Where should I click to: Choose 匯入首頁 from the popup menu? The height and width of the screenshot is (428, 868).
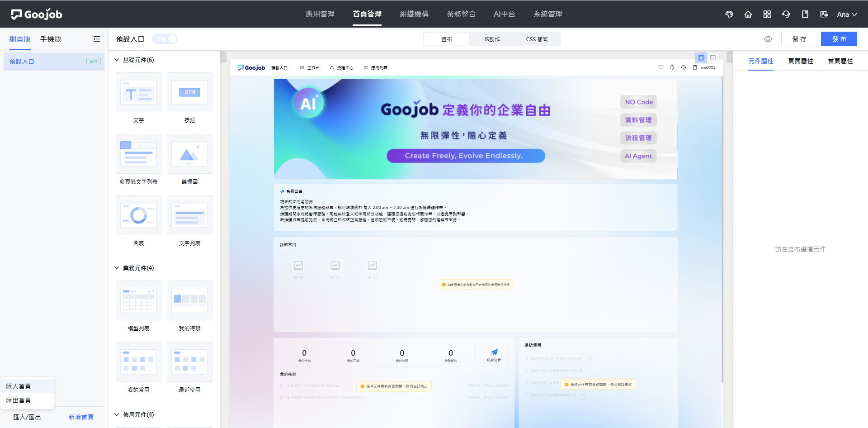click(27, 386)
